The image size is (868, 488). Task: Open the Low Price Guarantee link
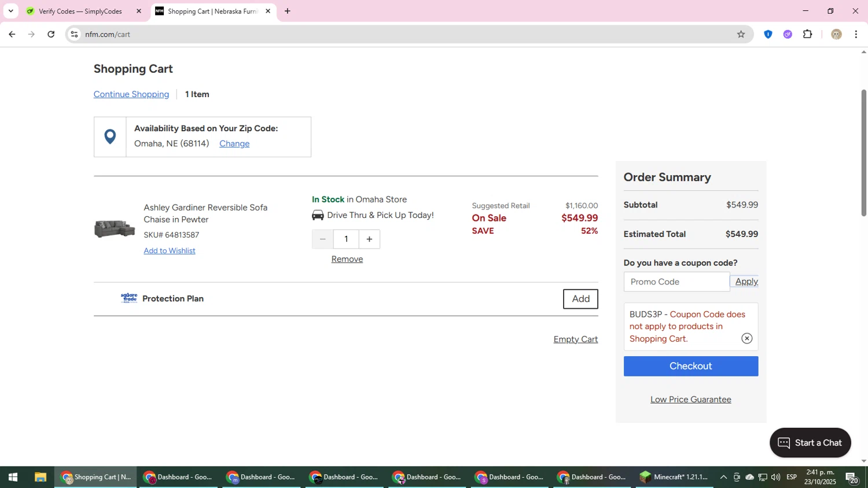click(691, 400)
